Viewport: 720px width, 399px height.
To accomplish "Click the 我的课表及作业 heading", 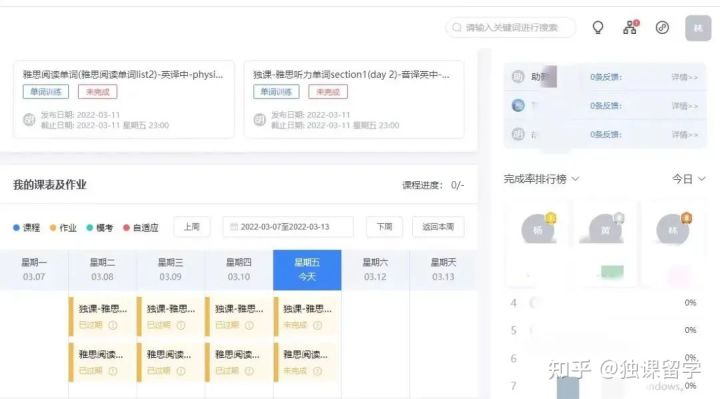I will click(x=50, y=185).
